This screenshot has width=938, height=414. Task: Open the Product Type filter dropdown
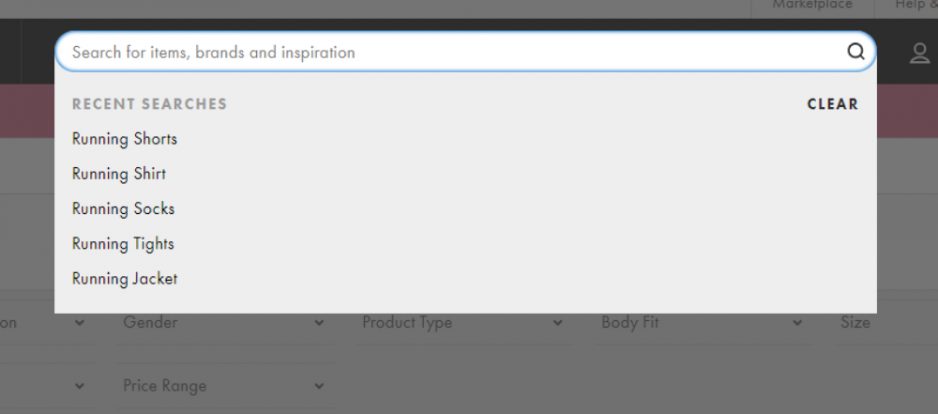pyautogui.click(x=462, y=323)
